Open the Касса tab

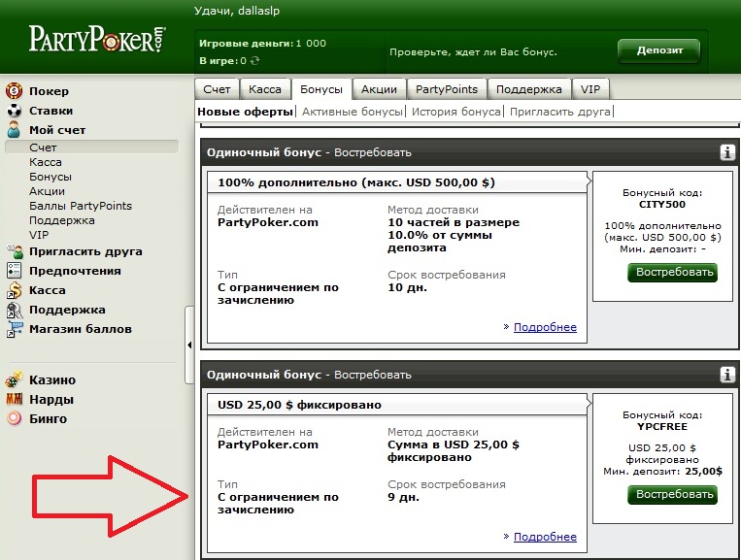pyautogui.click(x=264, y=89)
